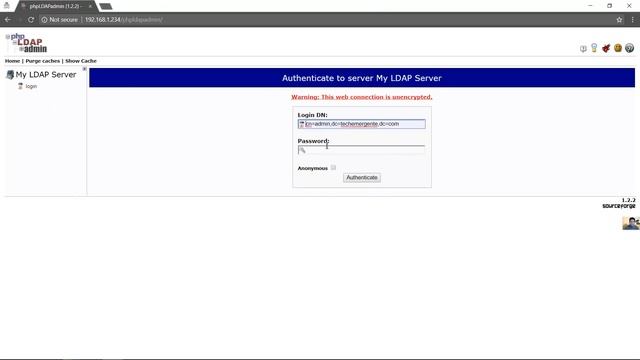Click the key icon in Password field
Screen dimensions: 640x360
coord(302,150)
